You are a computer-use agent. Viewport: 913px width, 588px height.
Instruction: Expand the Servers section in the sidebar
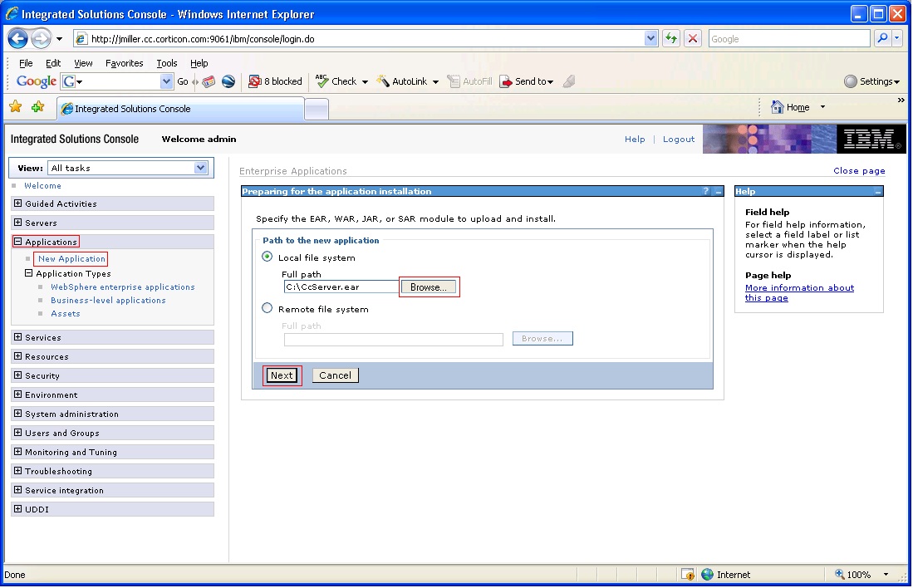click(17, 222)
